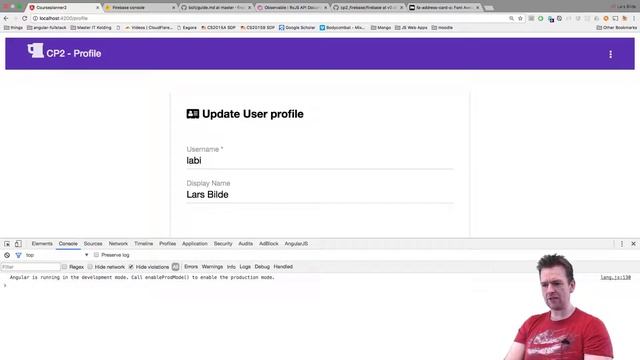Filter console by Warnings
This screenshot has height=360, width=640.
click(212, 267)
